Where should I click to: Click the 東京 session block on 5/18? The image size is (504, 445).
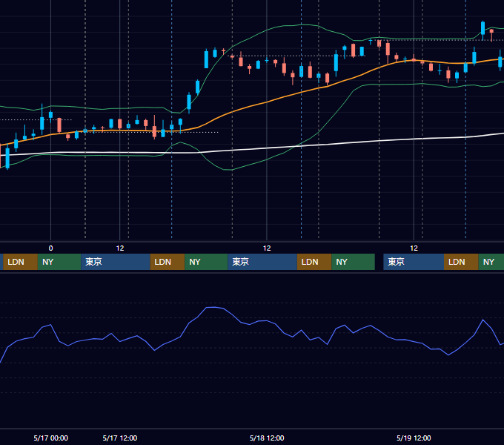click(x=262, y=262)
